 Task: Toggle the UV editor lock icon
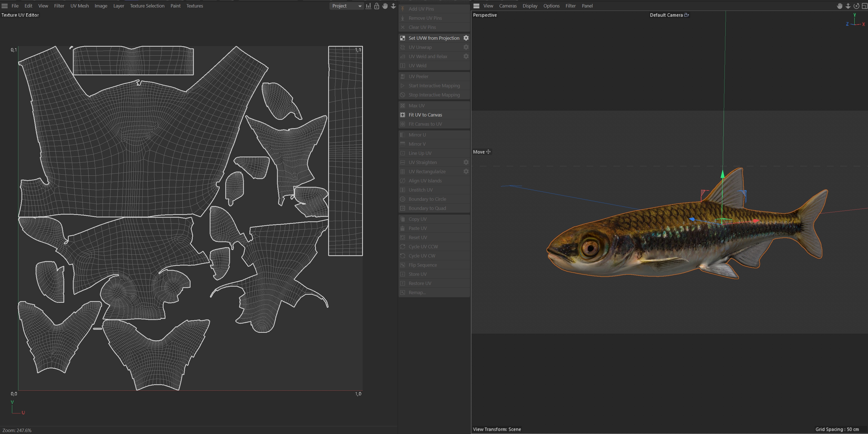click(x=377, y=6)
